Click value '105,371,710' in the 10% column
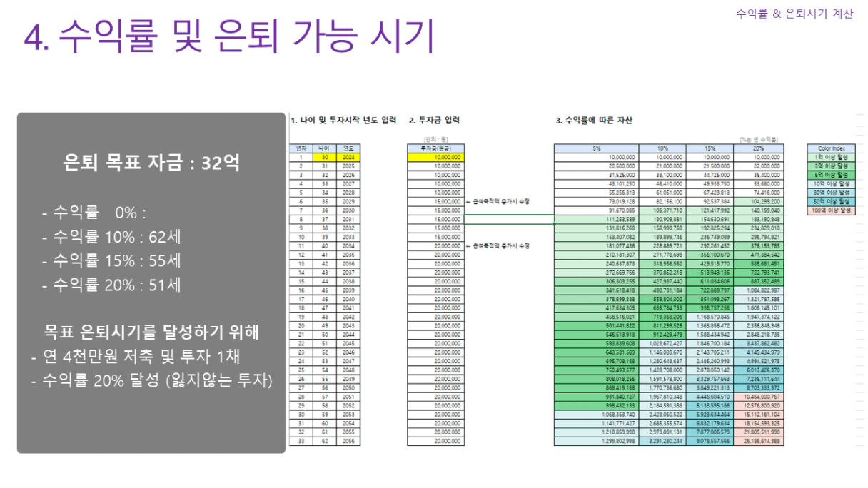 click(x=662, y=210)
